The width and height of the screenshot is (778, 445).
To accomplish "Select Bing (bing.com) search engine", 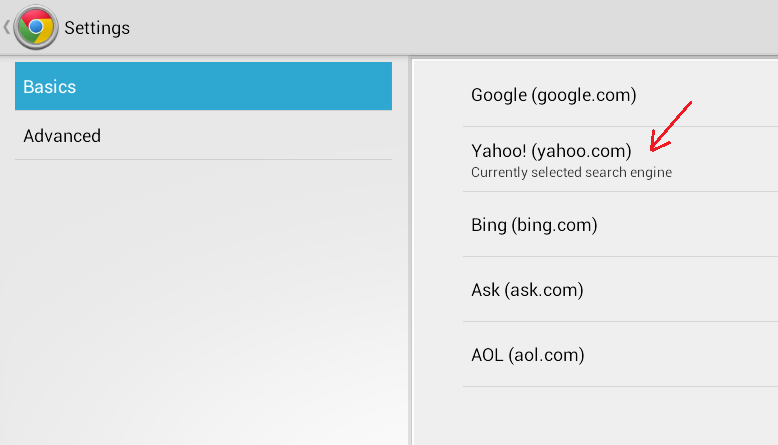I will tap(620, 224).
